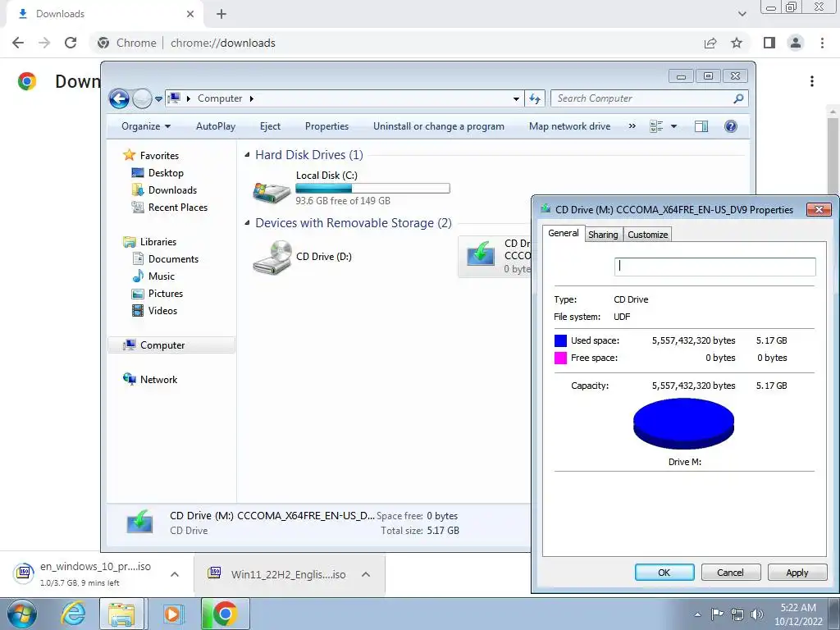Expand Win11_22H2 download options caret
840x630 pixels.
(366, 574)
